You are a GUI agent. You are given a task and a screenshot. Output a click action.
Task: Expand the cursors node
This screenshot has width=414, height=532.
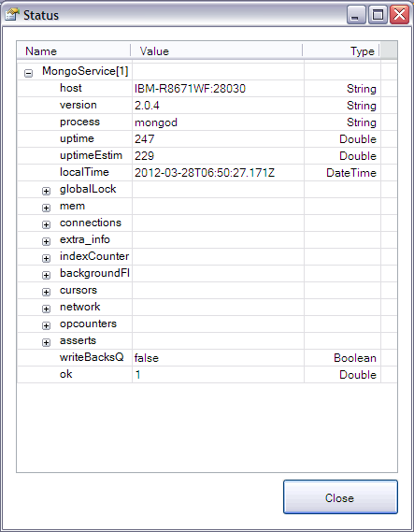(46, 292)
